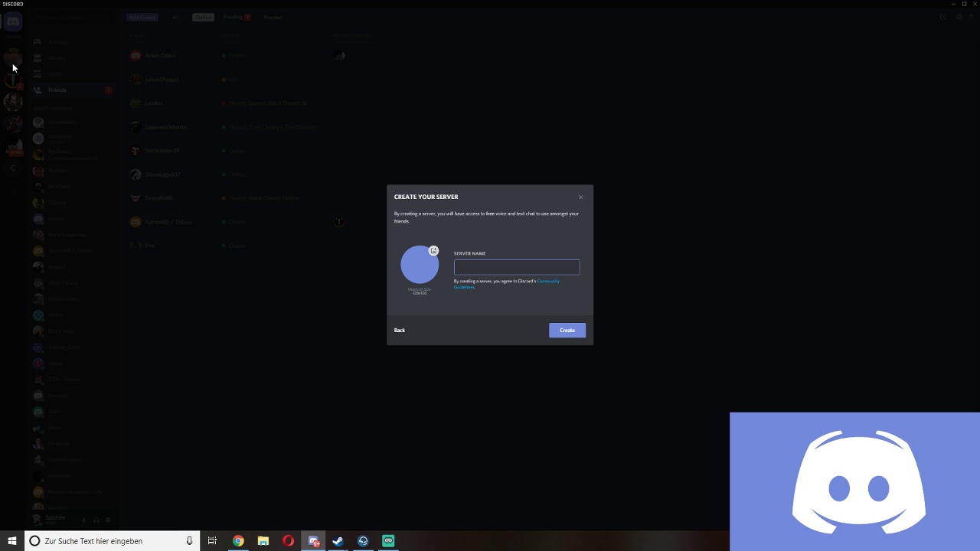Close the Create Your Server dialog
This screenshot has width=980, height=551.
click(x=580, y=197)
